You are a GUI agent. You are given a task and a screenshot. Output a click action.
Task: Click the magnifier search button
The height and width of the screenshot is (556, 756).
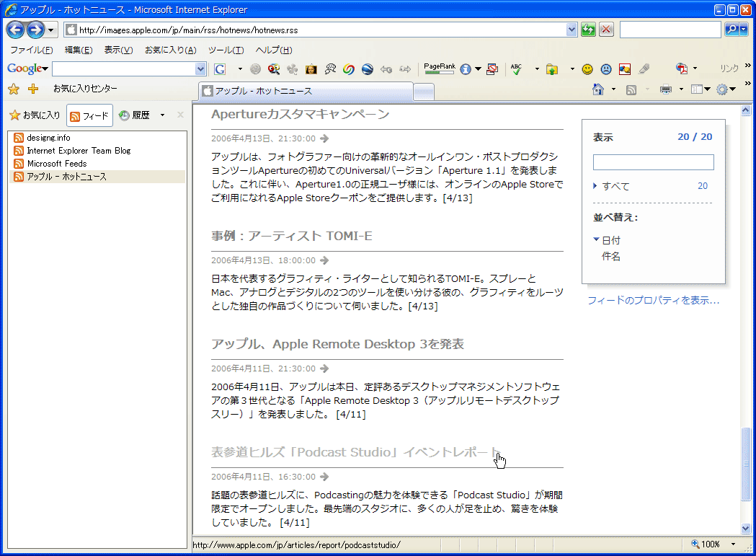click(732, 30)
